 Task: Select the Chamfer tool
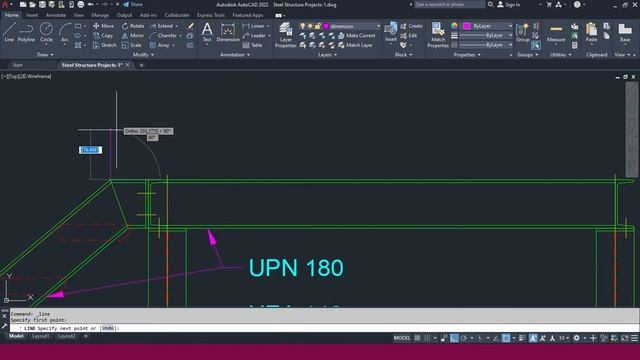(163, 36)
